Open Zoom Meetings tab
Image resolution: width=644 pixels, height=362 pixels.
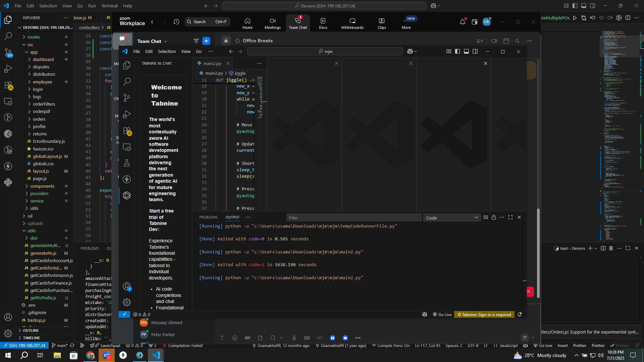point(273,23)
